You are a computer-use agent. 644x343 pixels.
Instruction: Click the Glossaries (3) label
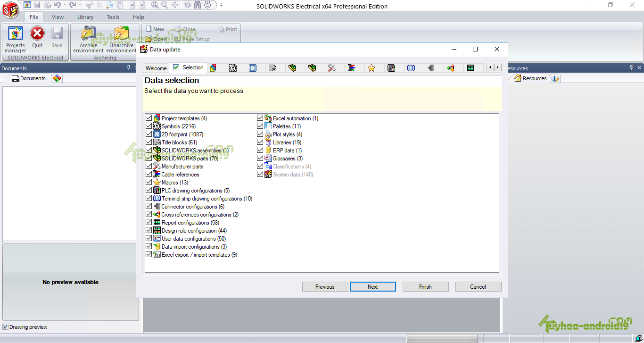point(288,159)
